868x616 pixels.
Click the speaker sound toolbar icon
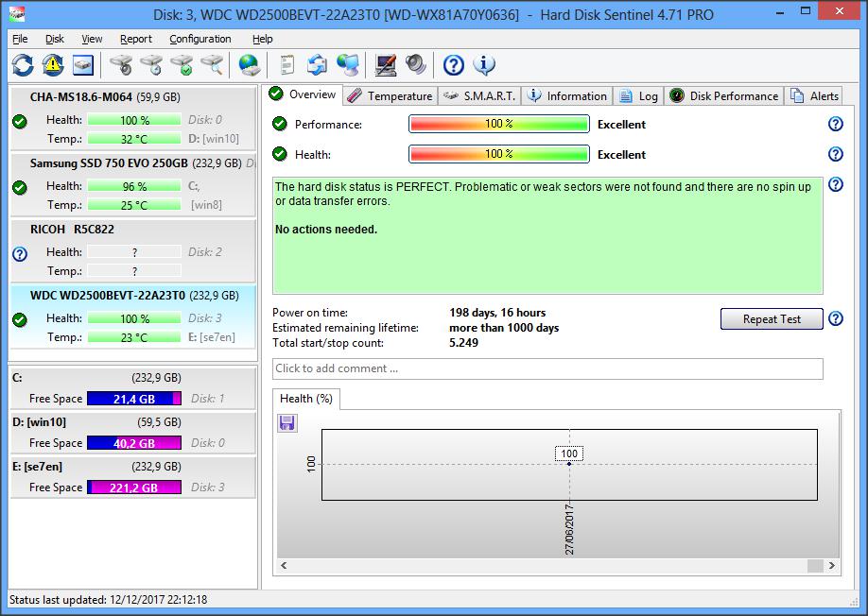tap(416, 64)
